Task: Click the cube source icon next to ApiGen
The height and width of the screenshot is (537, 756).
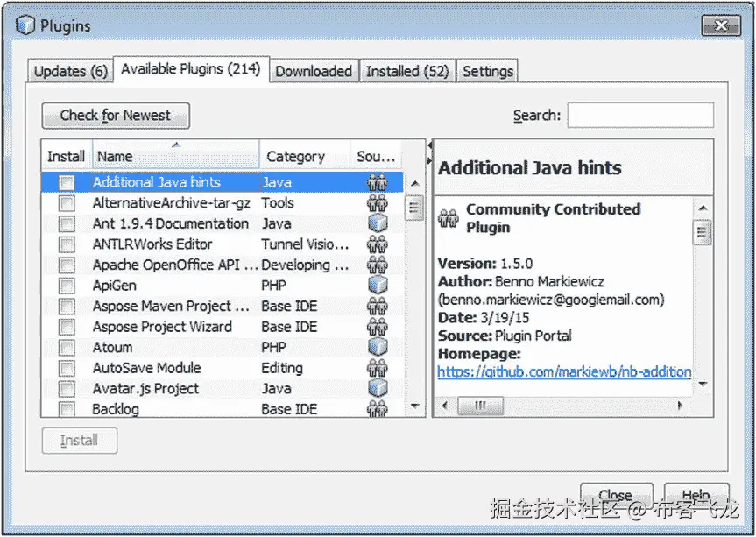Action: click(377, 285)
